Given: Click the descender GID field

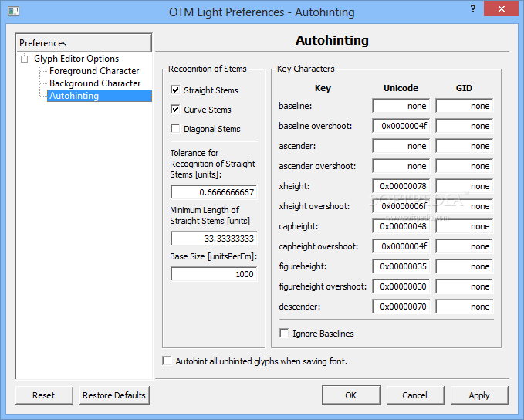Looking at the screenshot, I should (x=464, y=307).
